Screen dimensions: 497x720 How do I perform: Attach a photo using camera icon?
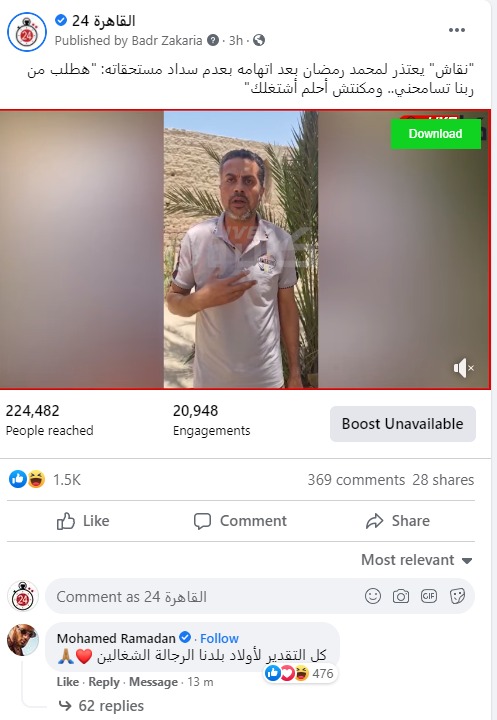(401, 596)
